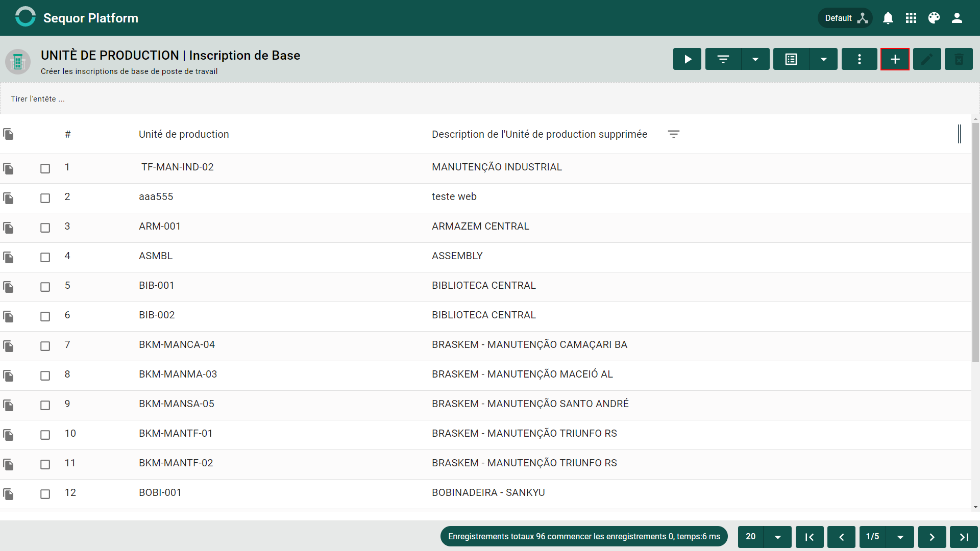980x551 pixels.
Task: Copy row BKM-MANCA-04 using its icon
Action: click(8, 346)
